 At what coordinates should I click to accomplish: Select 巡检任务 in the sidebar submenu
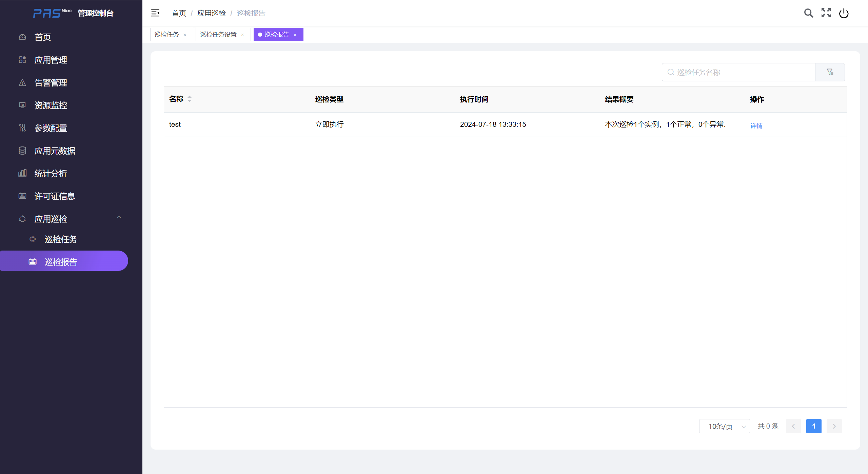61,239
